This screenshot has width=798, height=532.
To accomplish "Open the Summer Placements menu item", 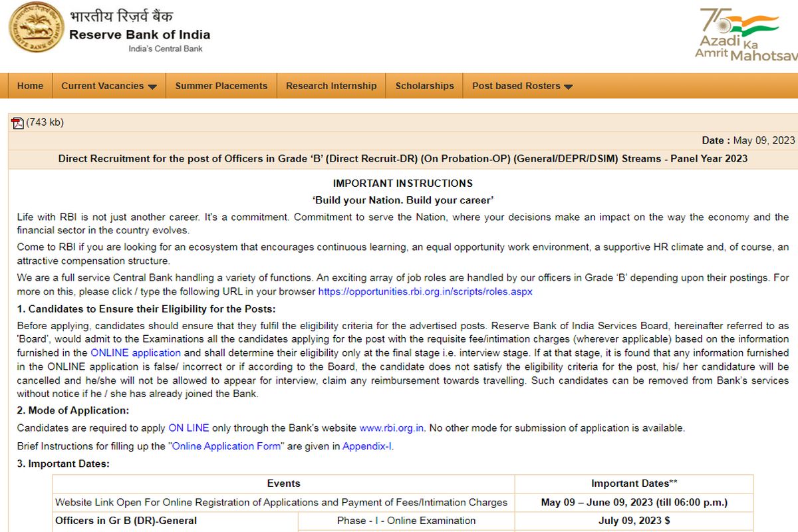I will [221, 86].
